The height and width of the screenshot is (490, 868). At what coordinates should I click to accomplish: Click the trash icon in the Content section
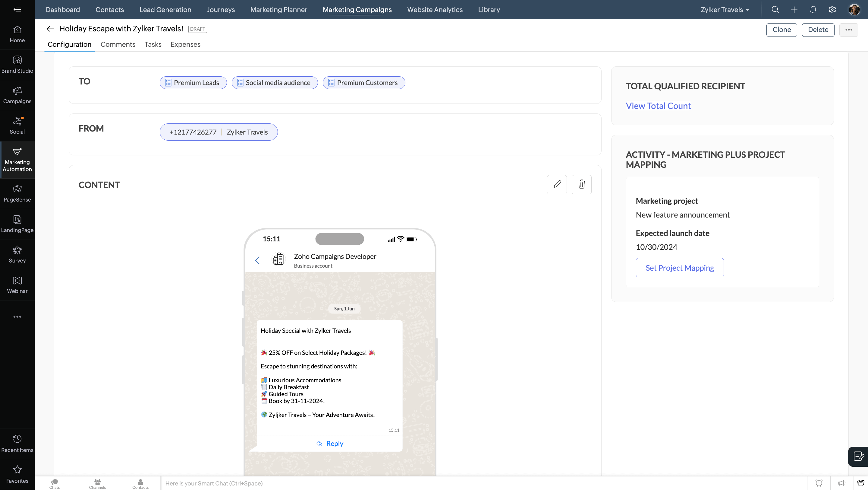pos(581,184)
